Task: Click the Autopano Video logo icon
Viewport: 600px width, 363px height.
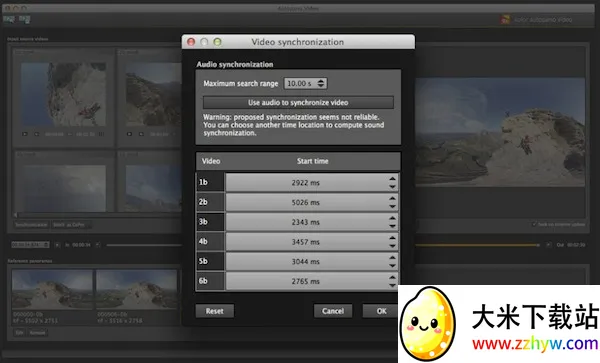Action: point(505,20)
